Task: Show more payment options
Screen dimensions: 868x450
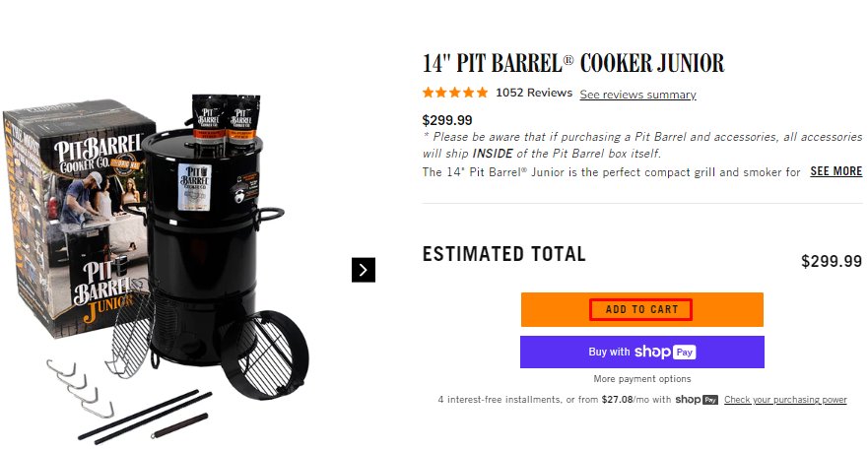Action: click(641, 379)
